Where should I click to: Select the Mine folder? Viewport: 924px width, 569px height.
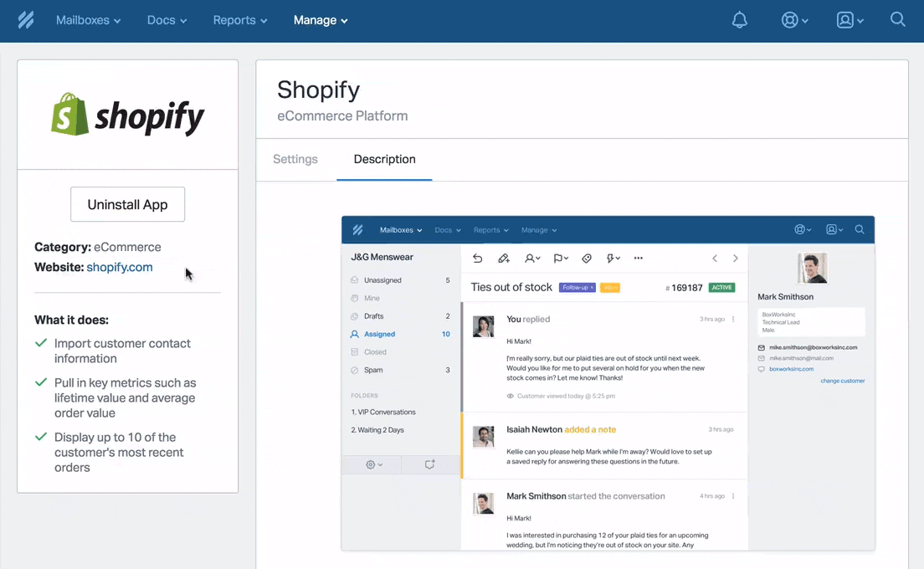pos(401,298)
